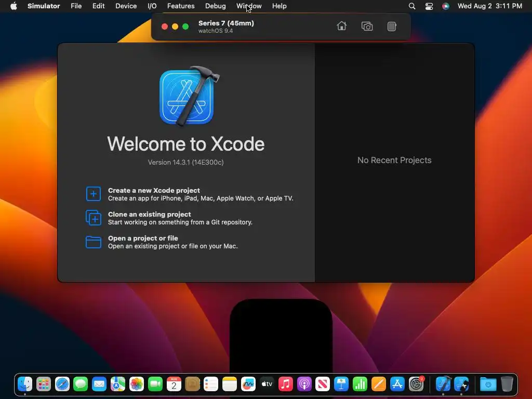Screen dimensions: 532x399
Task: Open the File menu
Action: (x=76, y=6)
